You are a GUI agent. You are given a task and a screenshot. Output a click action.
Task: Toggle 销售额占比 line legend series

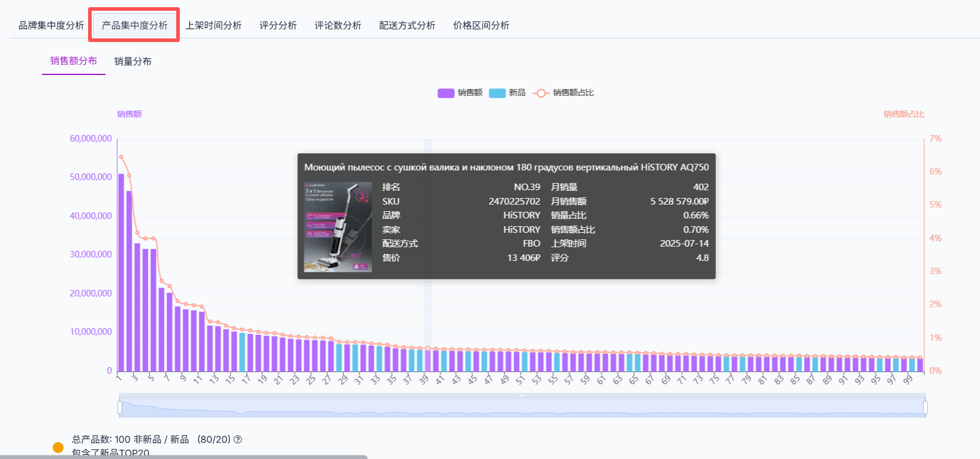coord(563,93)
